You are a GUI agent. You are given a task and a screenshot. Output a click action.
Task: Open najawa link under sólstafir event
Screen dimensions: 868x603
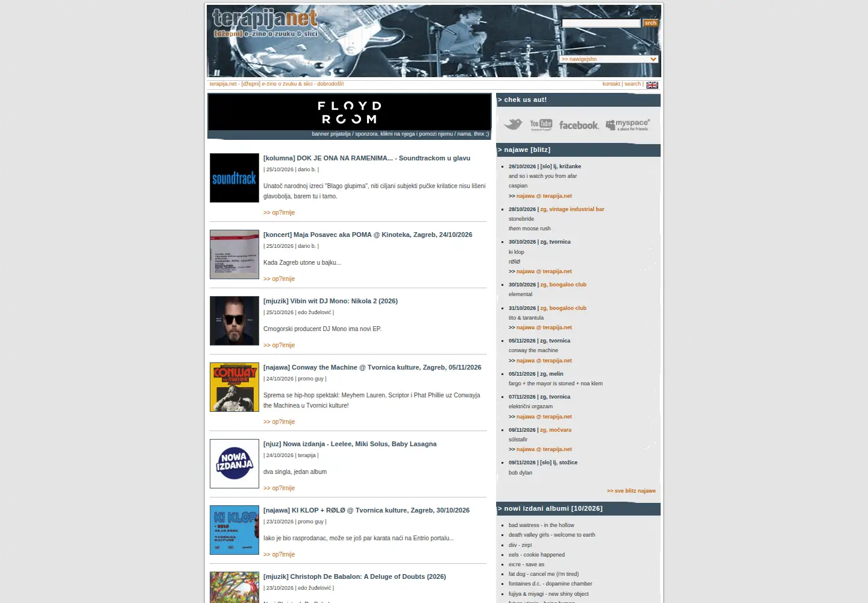(x=544, y=449)
